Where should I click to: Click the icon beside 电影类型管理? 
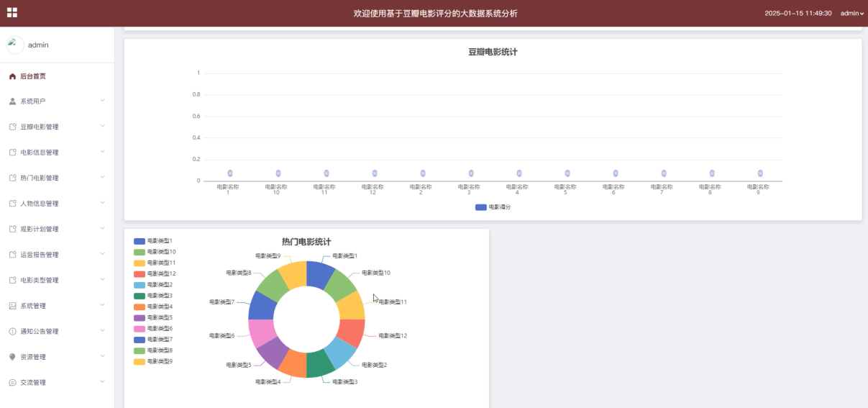(12, 281)
